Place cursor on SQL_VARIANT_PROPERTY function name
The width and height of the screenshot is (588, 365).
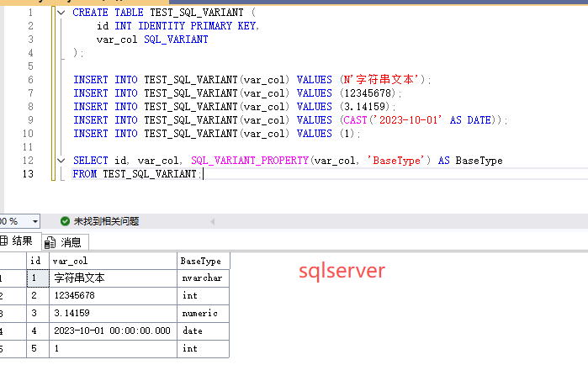pyautogui.click(x=250, y=161)
